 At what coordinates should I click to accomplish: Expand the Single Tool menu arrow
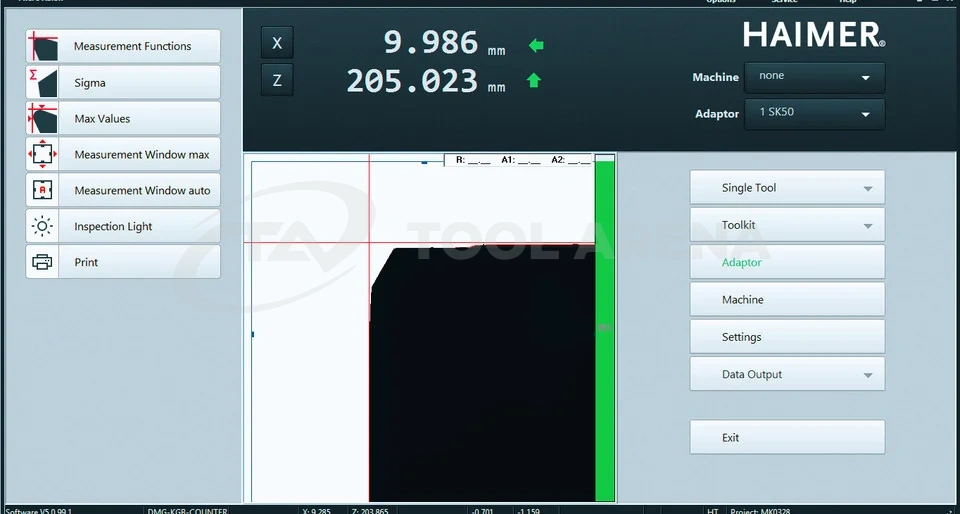tap(867, 189)
